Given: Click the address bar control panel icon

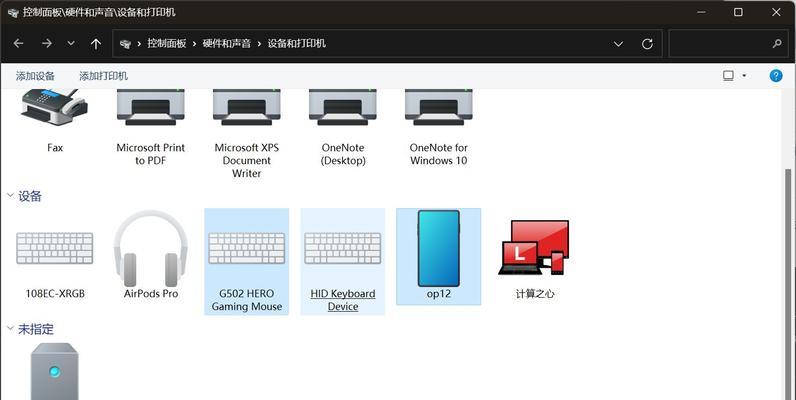Looking at the screenshot, I should point(125,44).
